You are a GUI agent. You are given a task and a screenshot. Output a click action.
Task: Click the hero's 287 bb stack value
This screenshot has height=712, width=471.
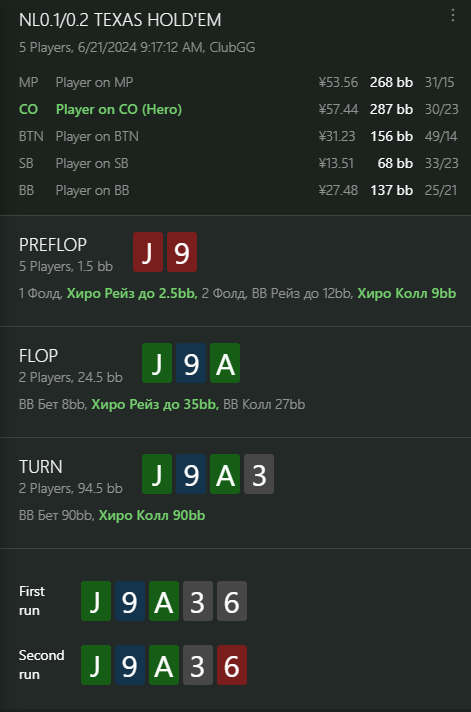[391, 109]
